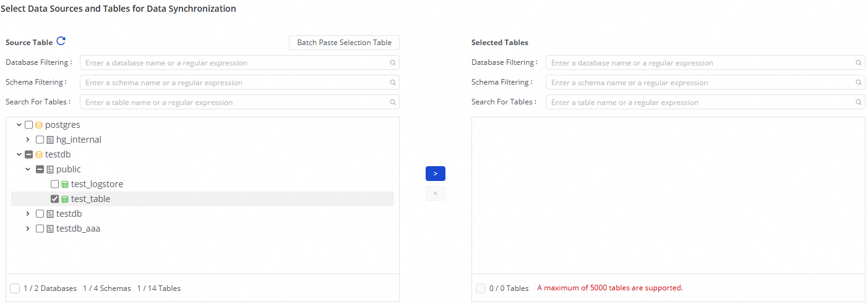Viewport: 868px width, 307px height.
Task: Refresh the Source Table list
Action: (61, 41)
